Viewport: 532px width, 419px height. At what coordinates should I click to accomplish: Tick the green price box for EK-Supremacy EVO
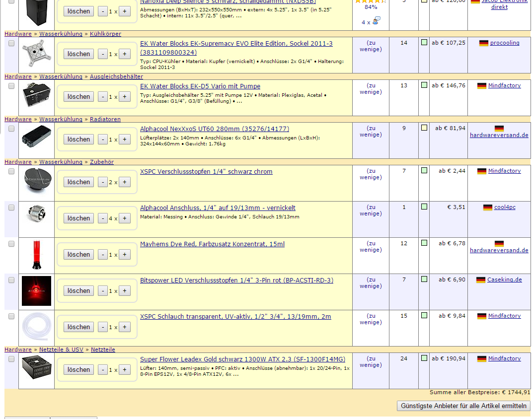(424, 42)
